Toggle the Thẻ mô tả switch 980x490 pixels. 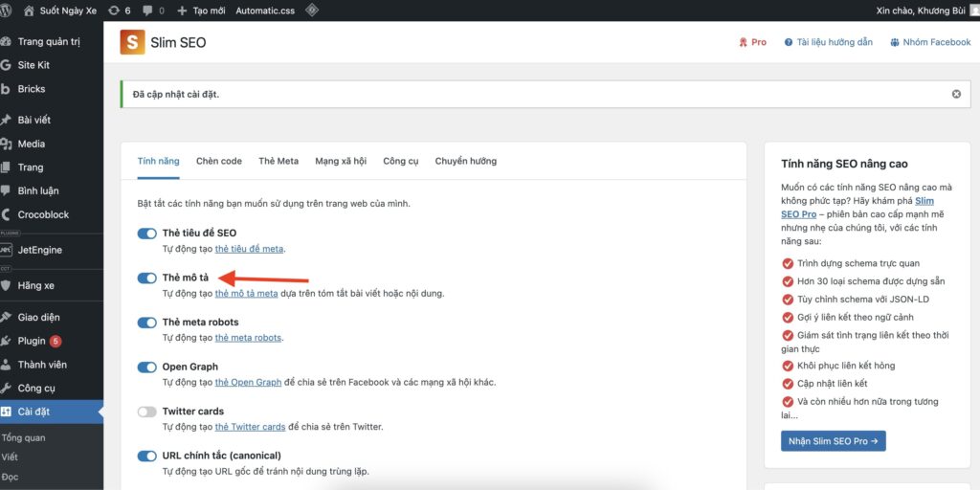[146, 278]
